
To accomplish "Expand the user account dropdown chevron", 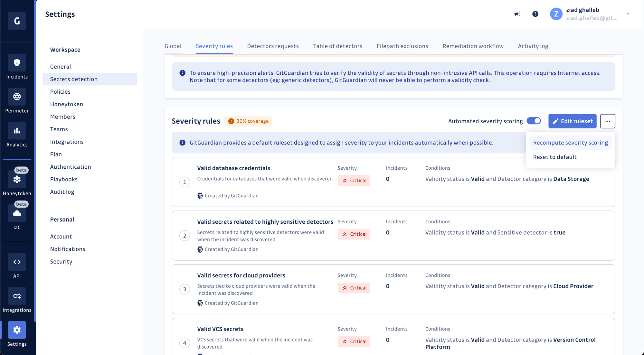I will pos(628,14).
